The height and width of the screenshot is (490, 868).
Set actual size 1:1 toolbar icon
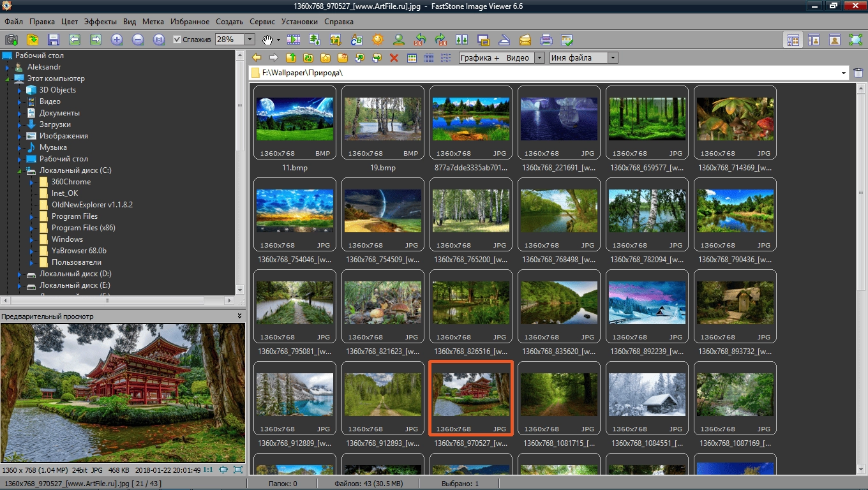(x=159, y=40)
